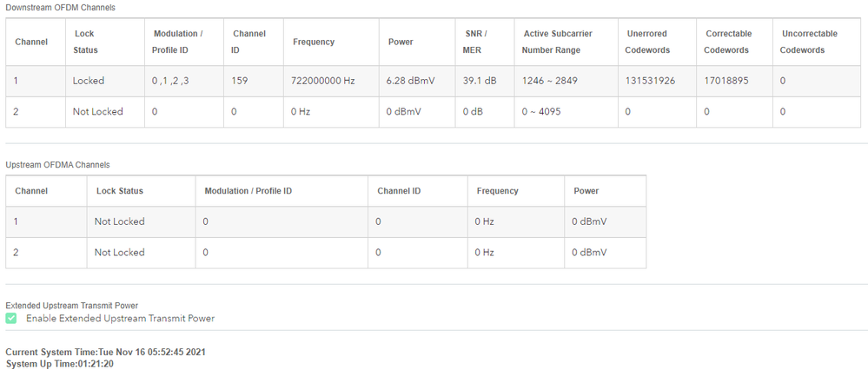The height and width of the screenshot is (376, 868).
Task: Click the Correctable Codewords column header
Action: coord(728,42)
